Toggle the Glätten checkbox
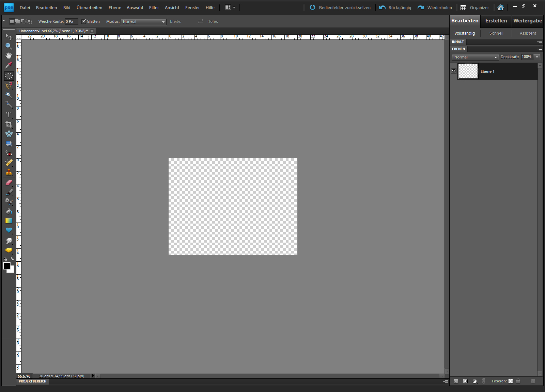 (84, 21)
